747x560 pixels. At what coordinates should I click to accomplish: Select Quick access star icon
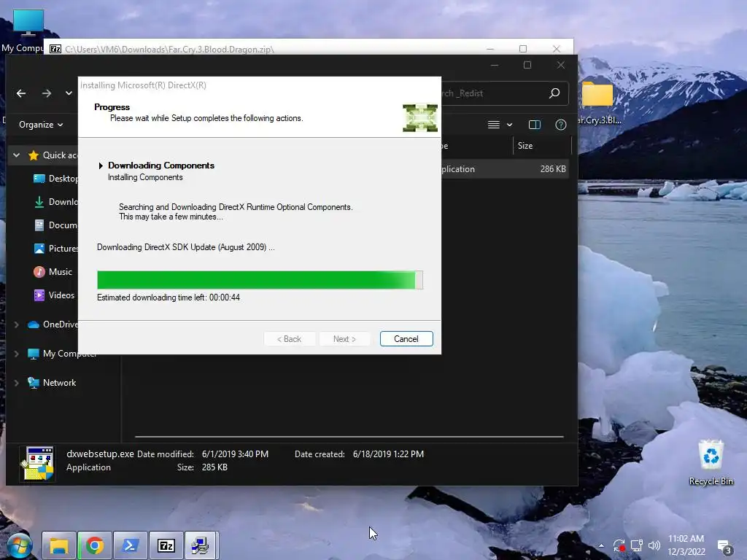coord(34,155)
